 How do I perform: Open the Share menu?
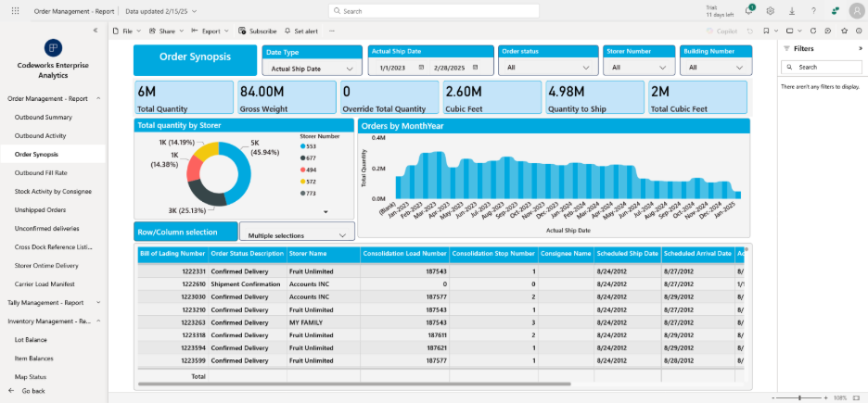tap(165, 31)
